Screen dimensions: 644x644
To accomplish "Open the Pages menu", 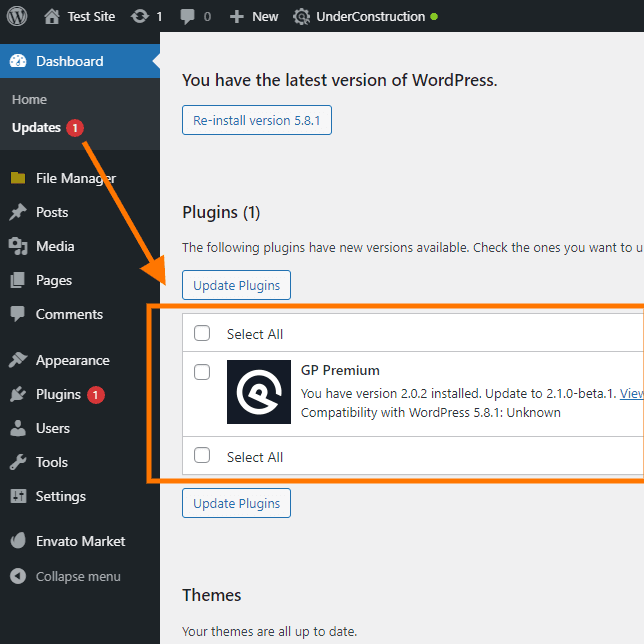I will point(54,280).
